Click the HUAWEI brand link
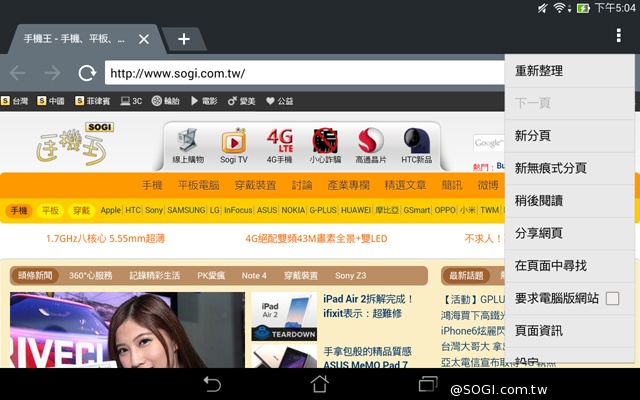Viewport: 640px width, 400px height. pos(356,210)
